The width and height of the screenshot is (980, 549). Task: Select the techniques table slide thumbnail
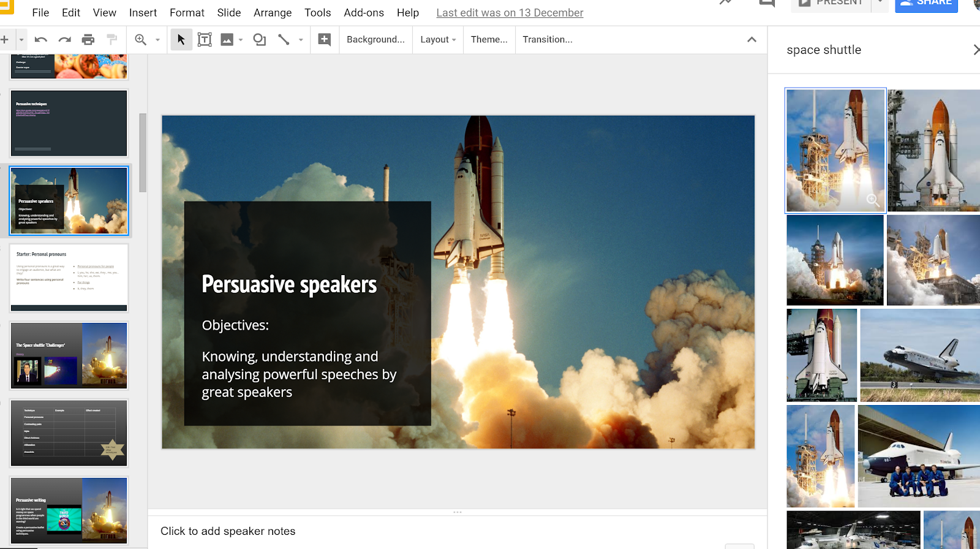[x=69, y=433]
